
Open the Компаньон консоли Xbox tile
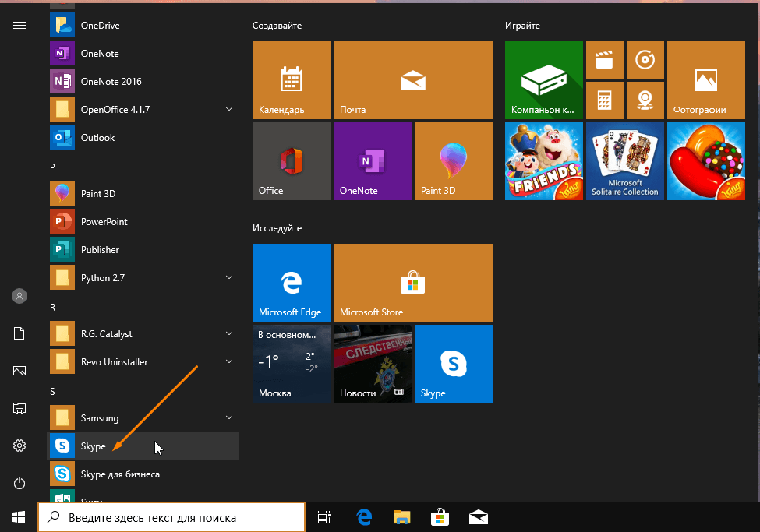click(x=544, y=80)
